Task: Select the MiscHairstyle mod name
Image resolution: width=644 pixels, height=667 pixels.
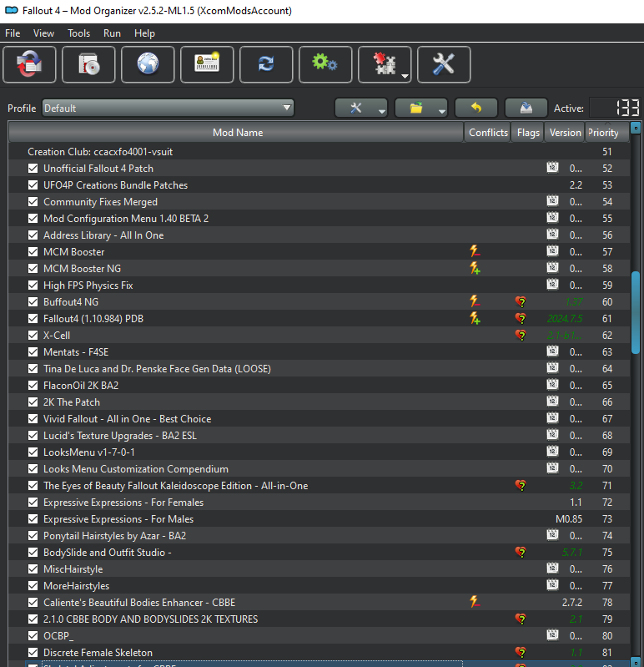Action: click(73, 568)
